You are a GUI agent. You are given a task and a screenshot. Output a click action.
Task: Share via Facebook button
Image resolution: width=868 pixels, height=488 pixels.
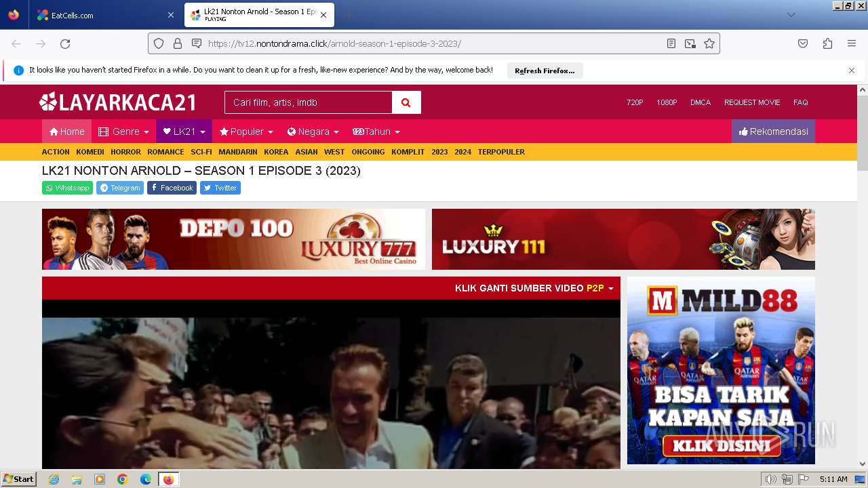pos(172,188)
